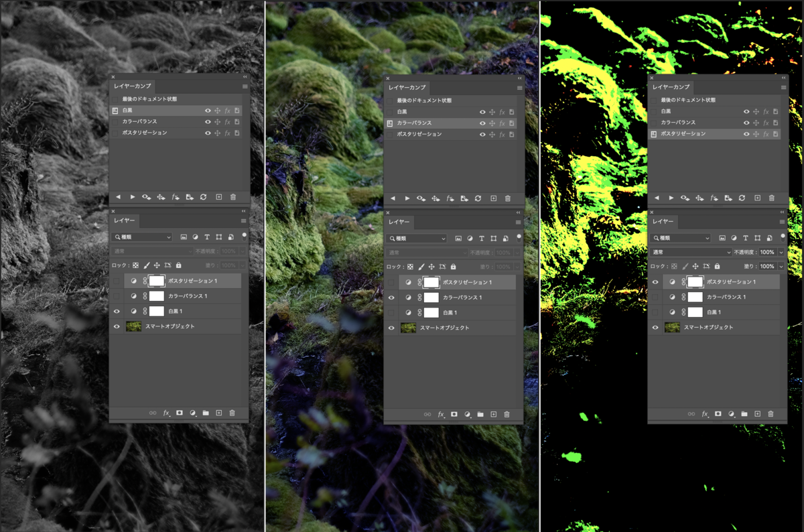Open 種類 filter dropdown in middle Layers panel
Image resolution: width=804 pixels, height=532 pixels.
tap(416, 239)
